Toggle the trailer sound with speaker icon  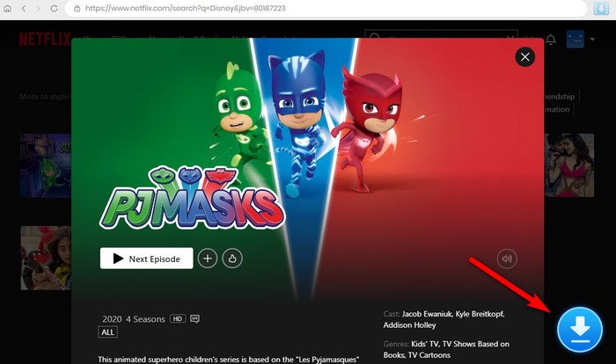pos(507,258)
